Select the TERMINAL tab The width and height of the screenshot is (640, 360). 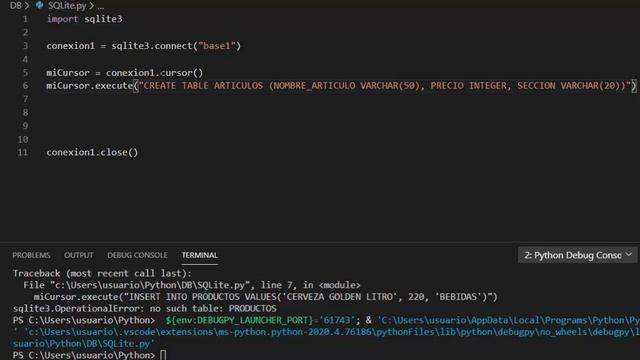coord(200,255)
